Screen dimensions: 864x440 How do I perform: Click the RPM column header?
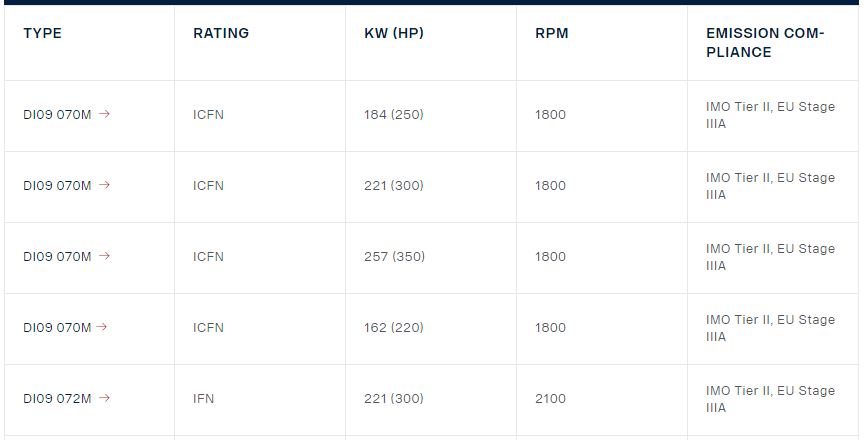click(551, 33)
